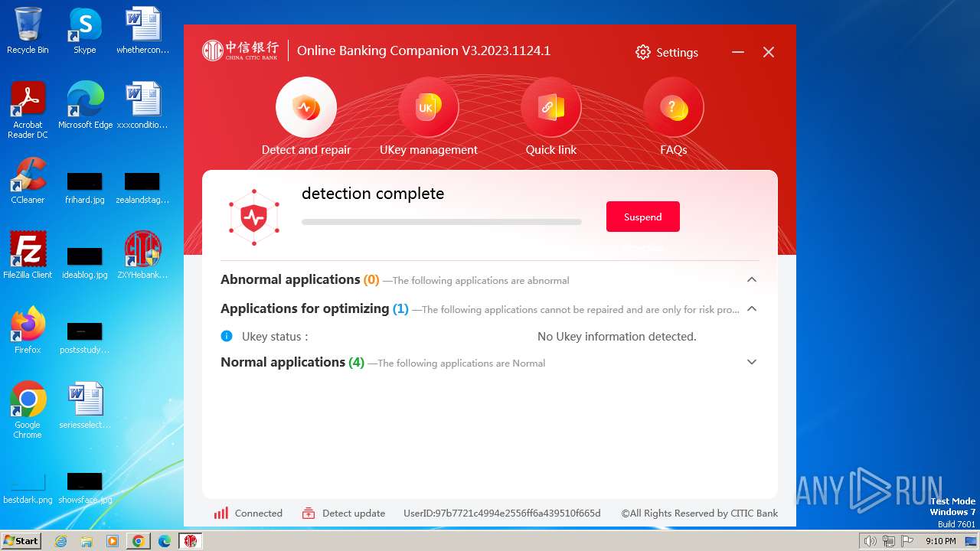Open Edge from the taskbar
The height and width of the screenshot is (551, 980).
click(x=164, y=541)
